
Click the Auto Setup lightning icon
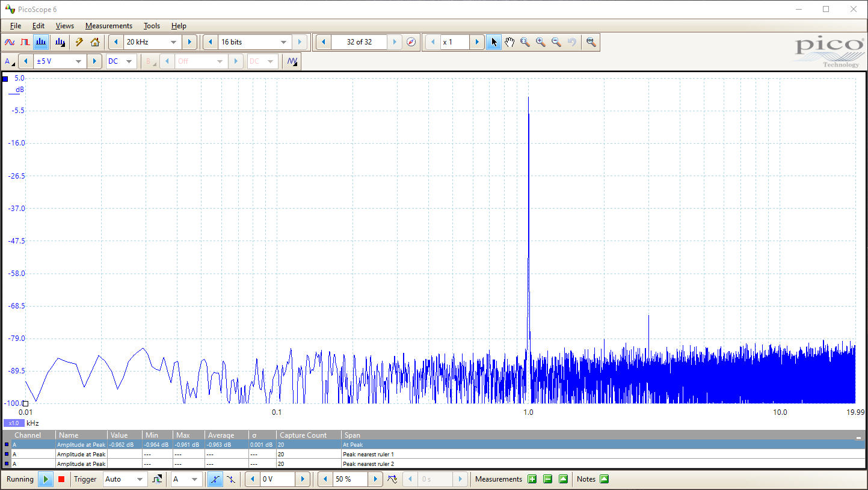click(79, 42)
